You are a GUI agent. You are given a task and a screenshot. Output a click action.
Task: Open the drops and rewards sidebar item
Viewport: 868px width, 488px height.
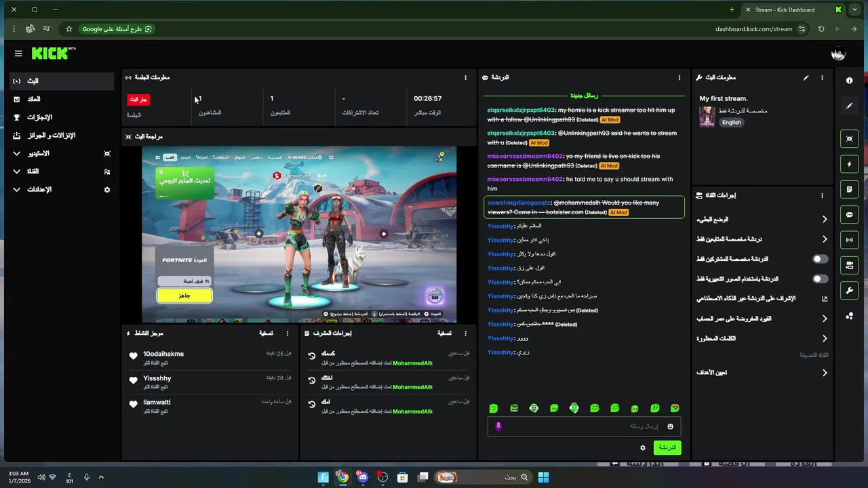[x=62, y=136]
